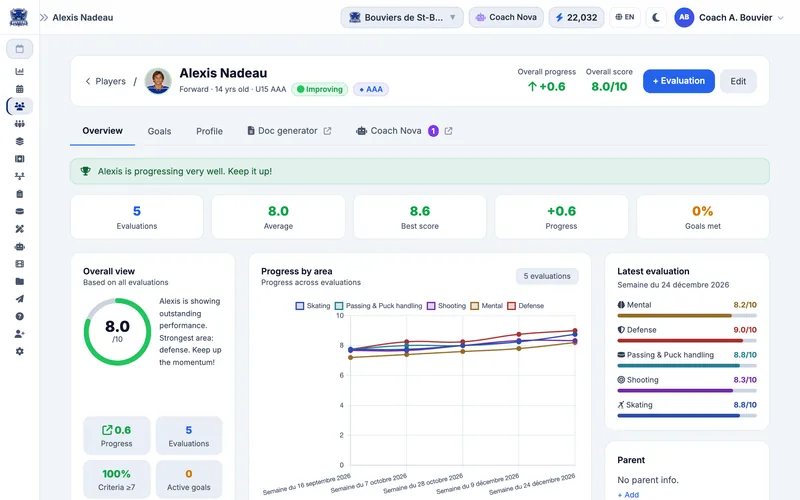The height and width of the screenshot is (500, 800).
Task: Click the AAA level badge
Action: (x=371, y=89)
